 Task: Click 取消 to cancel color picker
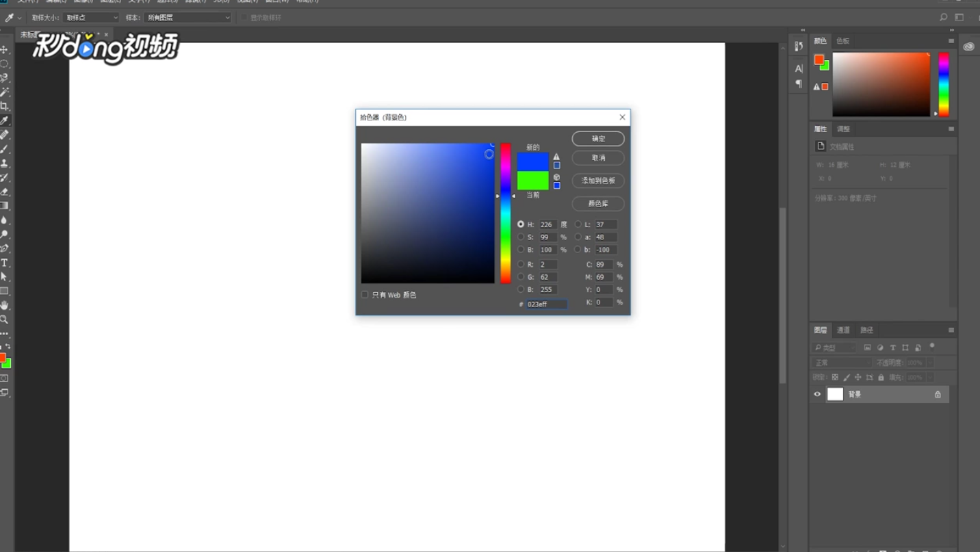coord(598,158)
